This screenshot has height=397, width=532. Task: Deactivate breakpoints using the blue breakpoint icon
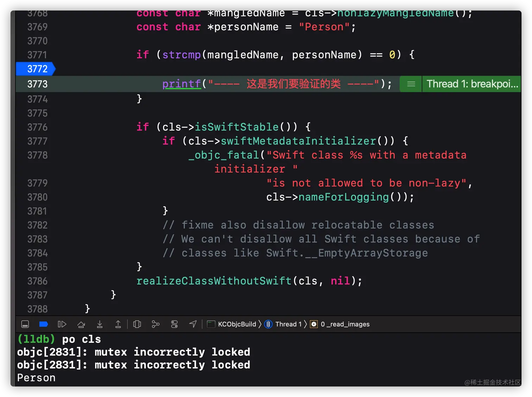tap(44, 324)
